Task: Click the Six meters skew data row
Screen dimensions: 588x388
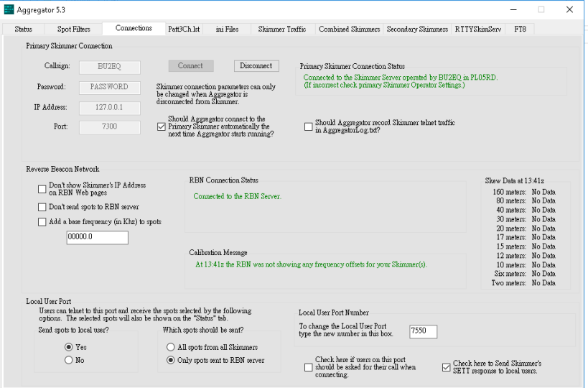Action: click(525, 274)
